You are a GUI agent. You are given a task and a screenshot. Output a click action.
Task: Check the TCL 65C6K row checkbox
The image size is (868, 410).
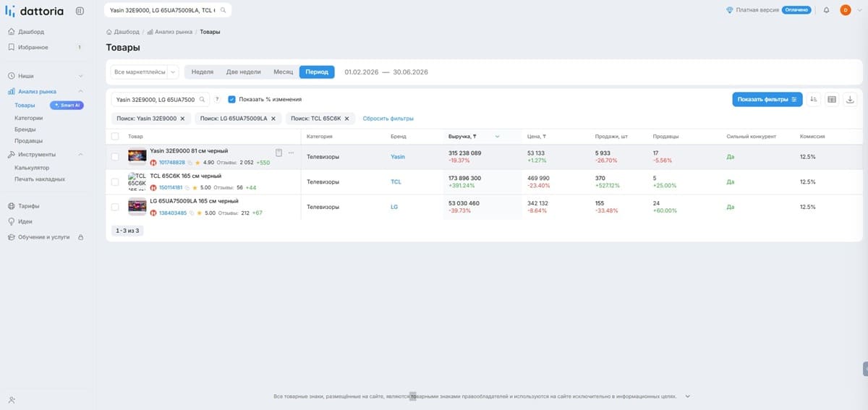point(115,181)
